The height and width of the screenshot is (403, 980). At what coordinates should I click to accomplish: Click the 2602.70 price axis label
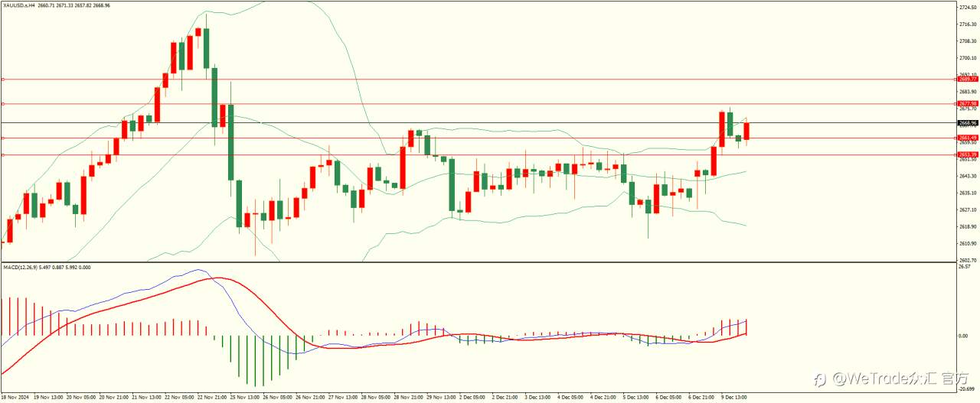(x=968, y=260)
